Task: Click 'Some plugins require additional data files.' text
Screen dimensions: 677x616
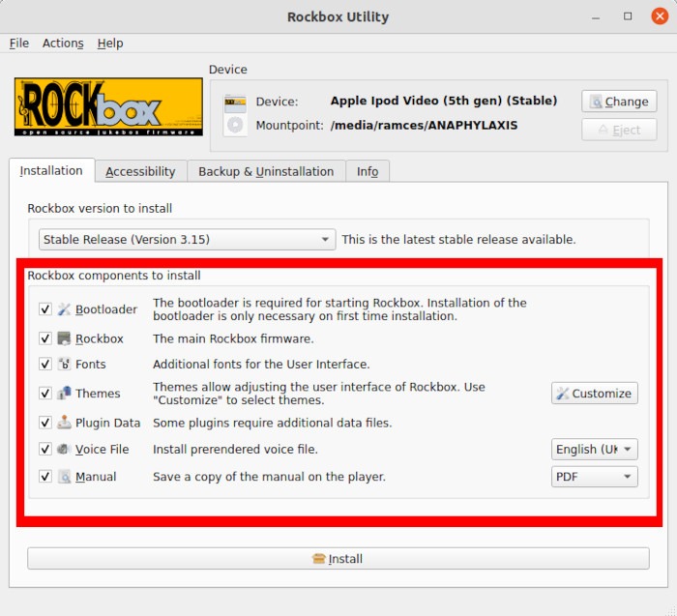Action: pos(272,423)
